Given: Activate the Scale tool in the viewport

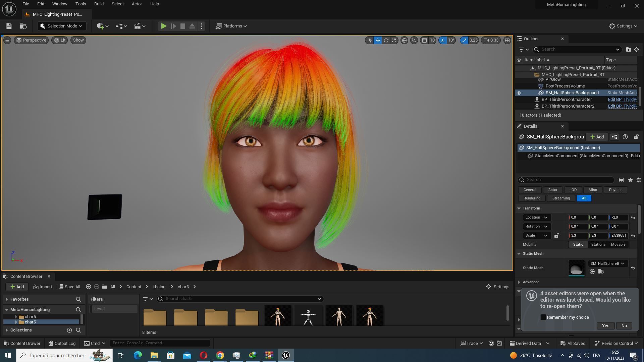Looking at the screenshot, I should click(394, 40).
